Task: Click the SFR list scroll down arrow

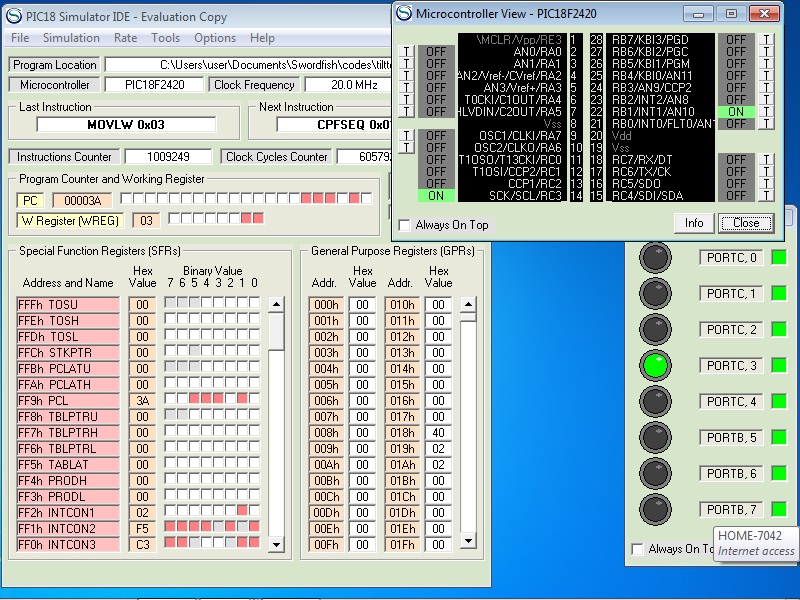Action: (x=276, y=544)
